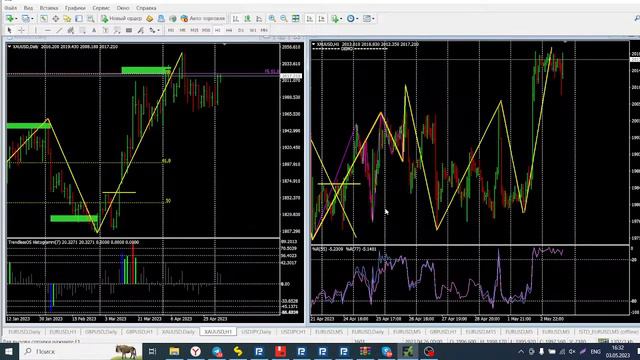Expand the New Chart dropdown arrow

[16, 19]
